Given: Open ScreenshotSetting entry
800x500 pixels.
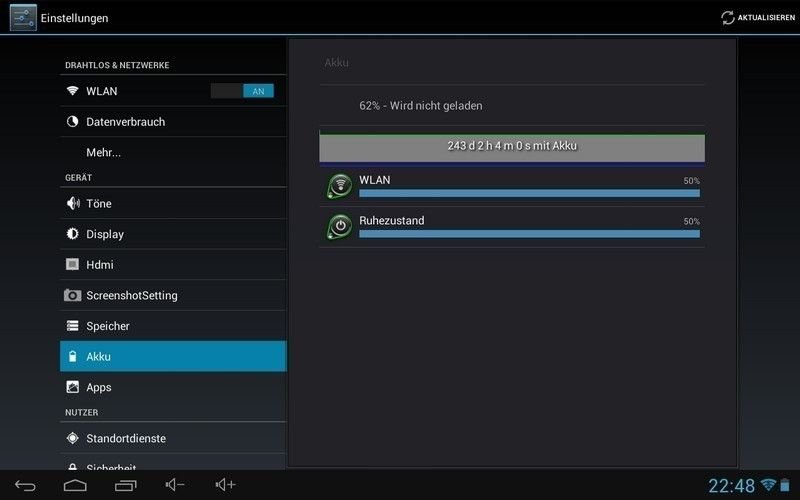Looking at the screenshot, I should (173, 295).
